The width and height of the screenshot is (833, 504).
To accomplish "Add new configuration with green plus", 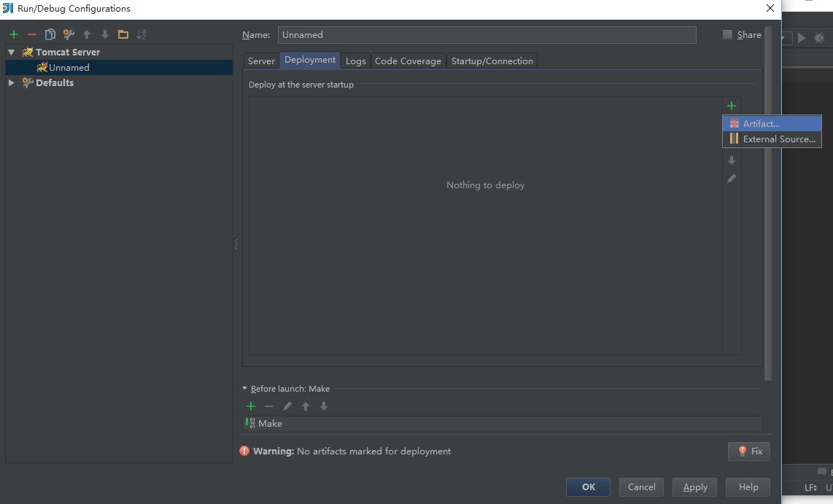I will click(x=14, y=34).
